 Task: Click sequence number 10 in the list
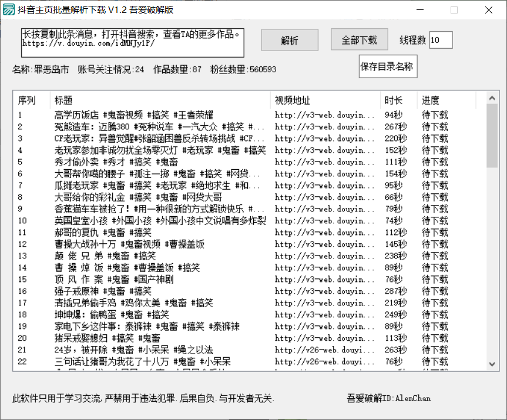22,221
